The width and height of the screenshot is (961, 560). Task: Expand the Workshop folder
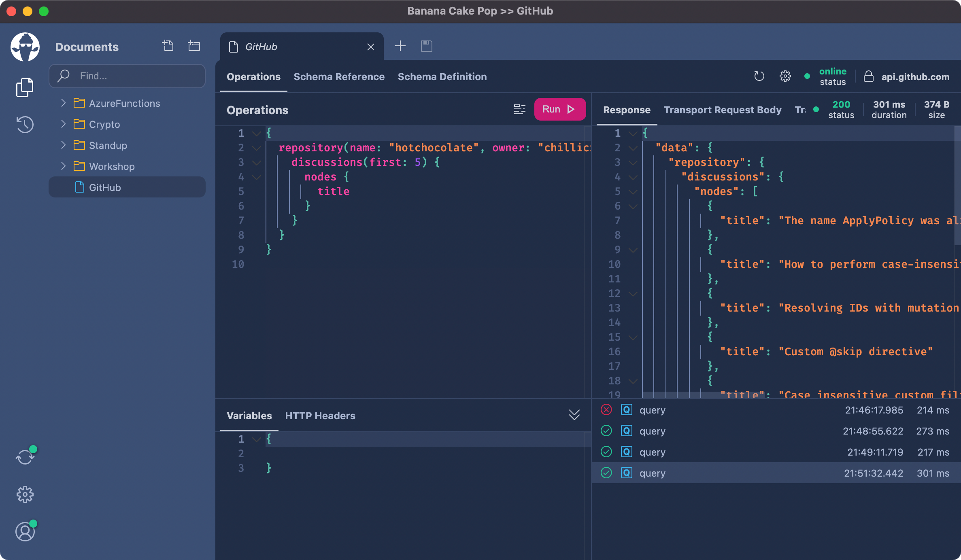click(x=63, y=166)
